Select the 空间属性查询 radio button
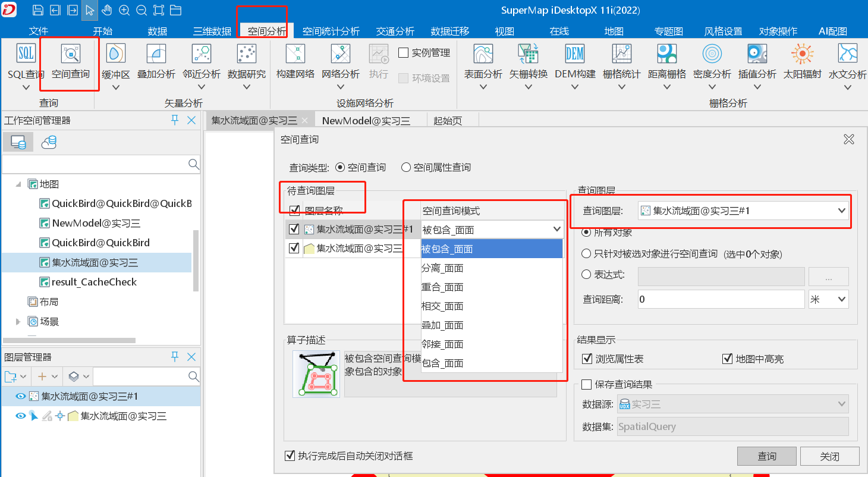This screenshot has height=477, width=868. tap(406, 168)
